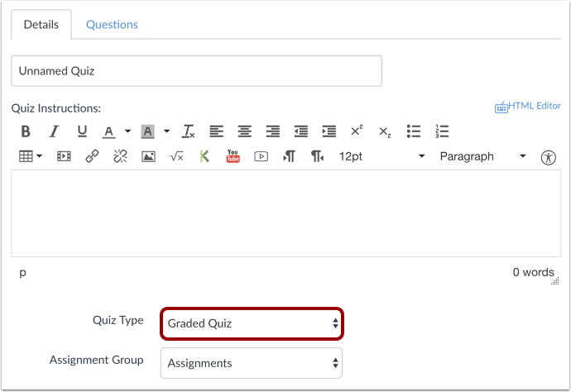The height and width of the screenshot is (392, 571).
Task: Toggle bold formatting in the editor toolbar
Action: pos(26,131)
